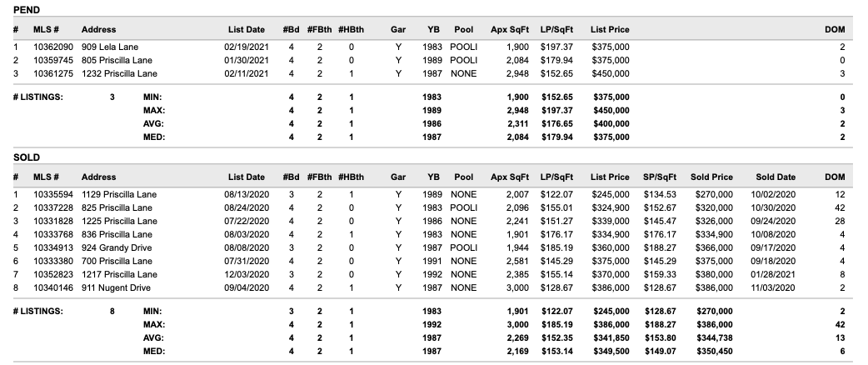Click the Sold Price column header

(x=711, y=177)
